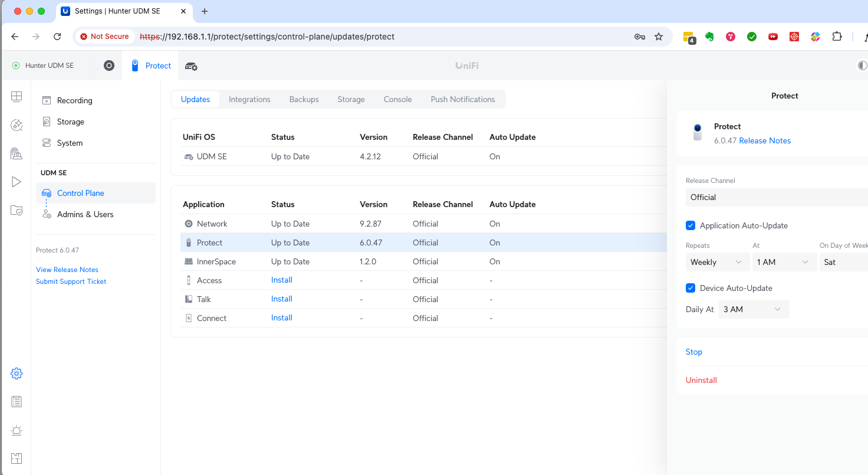Open the Evernote extension icon
The width and height of the screenshot is (868, 475).
709,37
